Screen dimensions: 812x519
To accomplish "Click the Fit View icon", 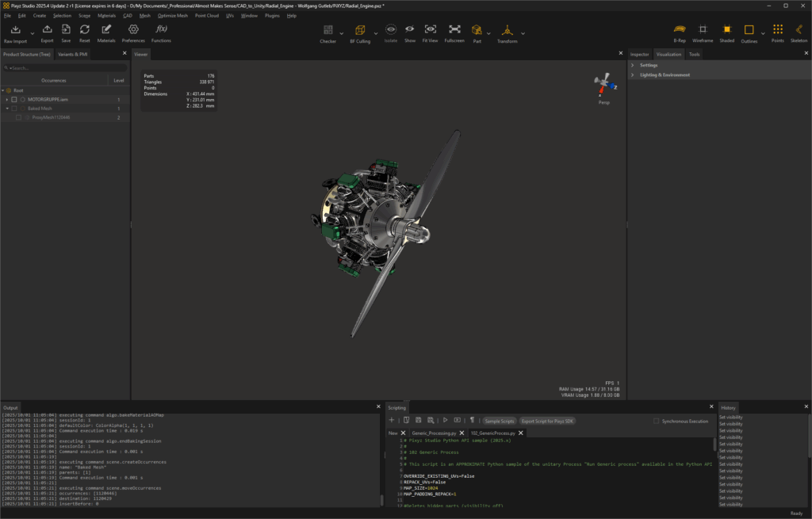I will [431, 29].
